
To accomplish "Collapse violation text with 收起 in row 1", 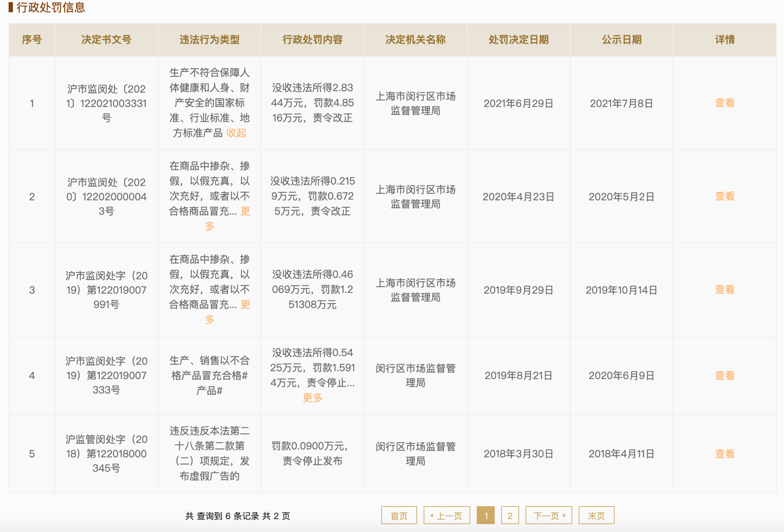I will click(x=236, y=133).
